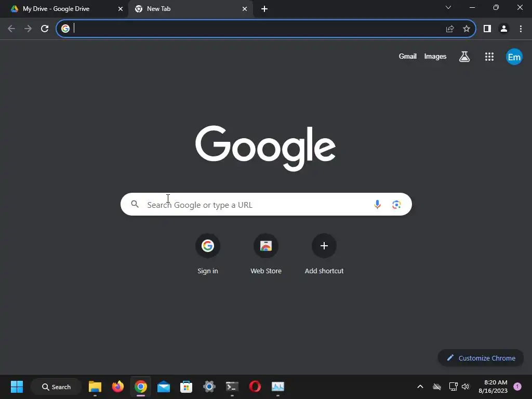The width and height of the screenshot is (532, 399).
Task: Open a new tab with plus button
Action: (x=264, y=9)
